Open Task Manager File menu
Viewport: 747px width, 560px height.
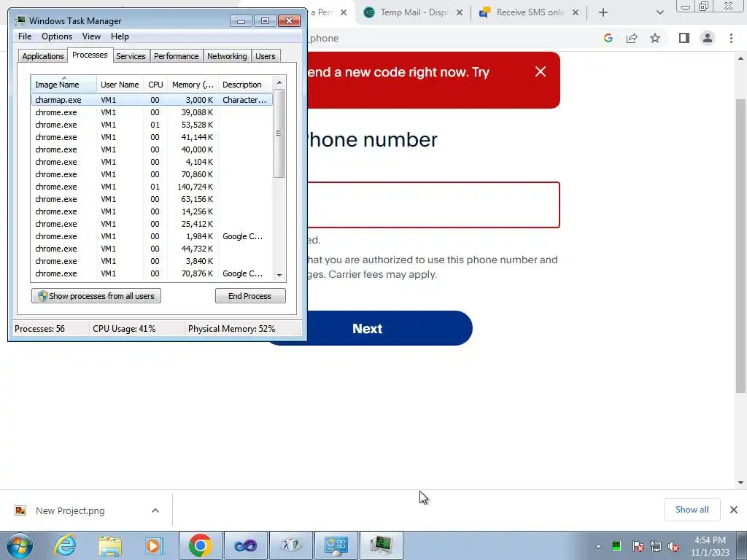click(x=25, y=36)
